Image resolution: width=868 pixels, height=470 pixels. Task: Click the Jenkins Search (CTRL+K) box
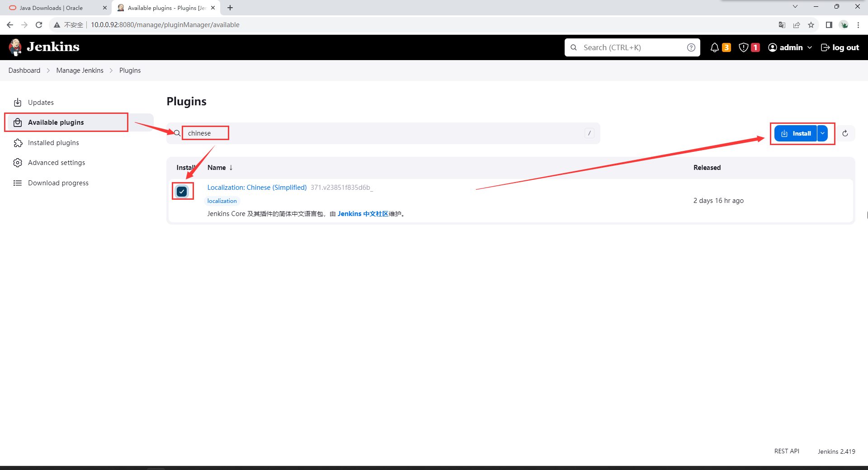coord(632,47)
